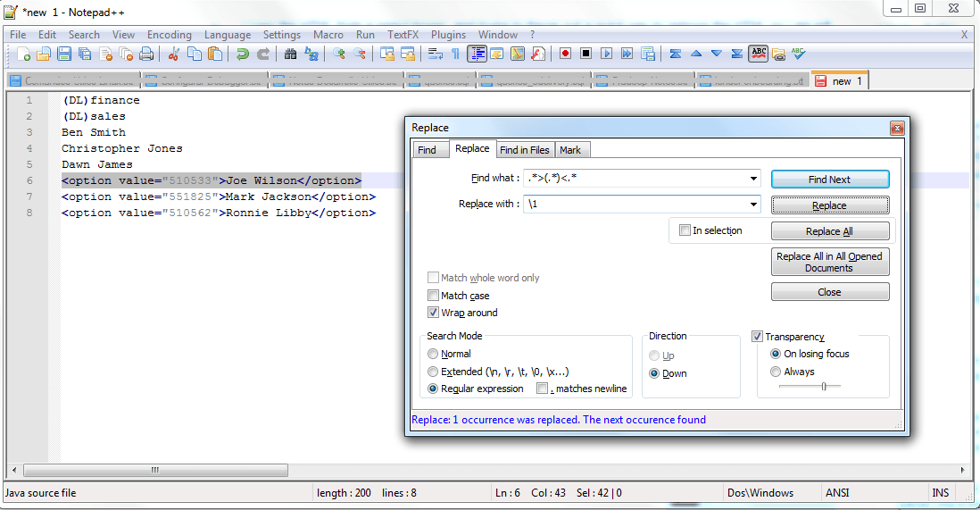980x510 pixels.
Task: Open the Encoding menu
Action: click(170, 35)
